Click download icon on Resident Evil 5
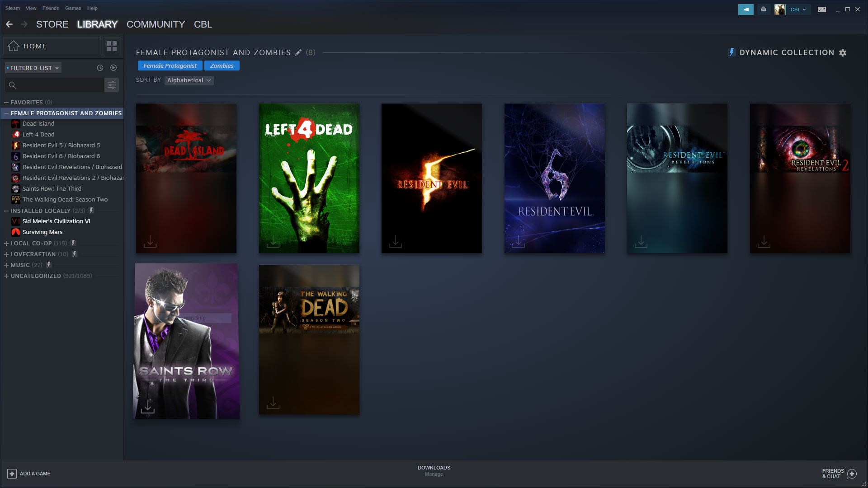The height and width of the screenshot is (488, 868). click(x=396, y=241)
